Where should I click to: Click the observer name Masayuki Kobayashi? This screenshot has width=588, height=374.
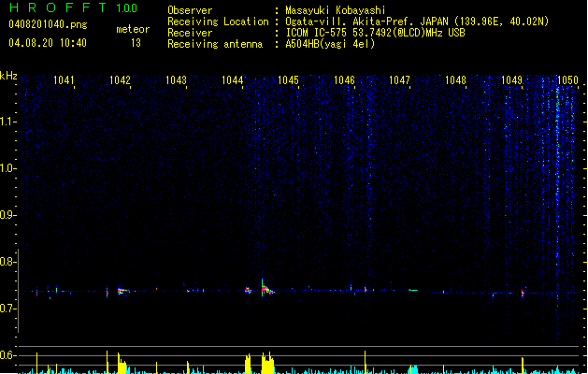[336, 10]
